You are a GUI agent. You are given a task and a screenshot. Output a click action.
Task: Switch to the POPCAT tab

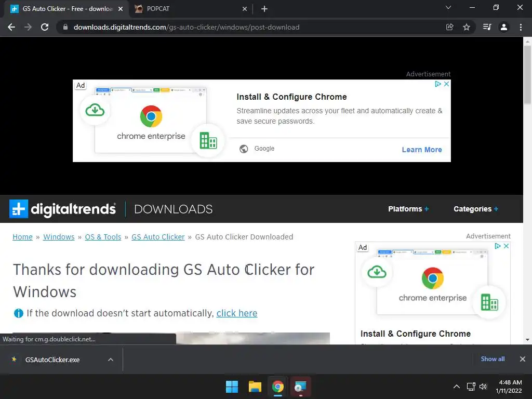[x=190, y=9]
